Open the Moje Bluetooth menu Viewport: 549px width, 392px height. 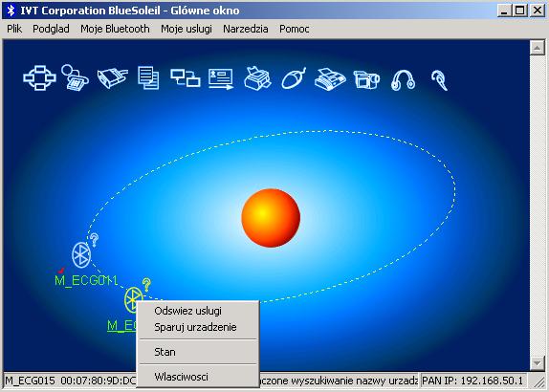[115, 29]
